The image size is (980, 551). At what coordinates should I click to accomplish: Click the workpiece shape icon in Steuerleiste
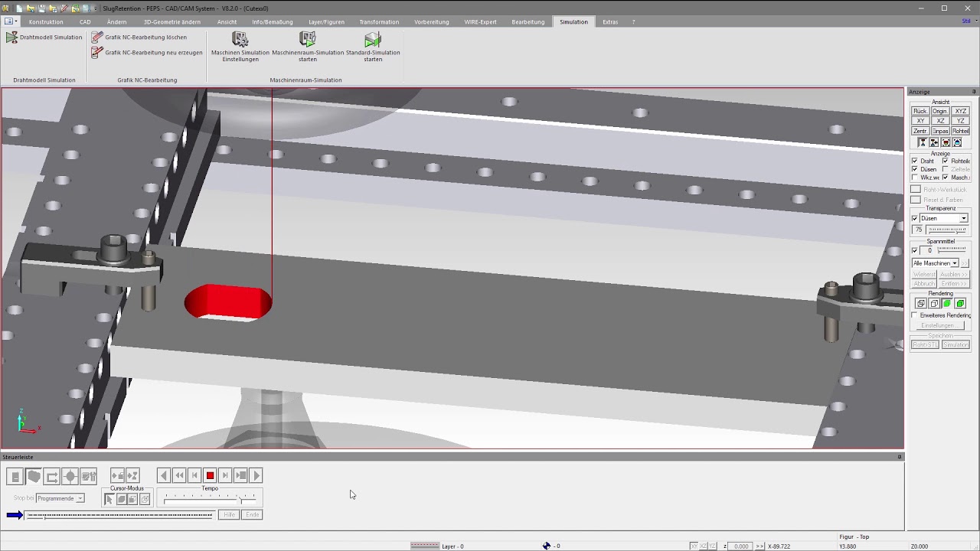pos(34,477)
